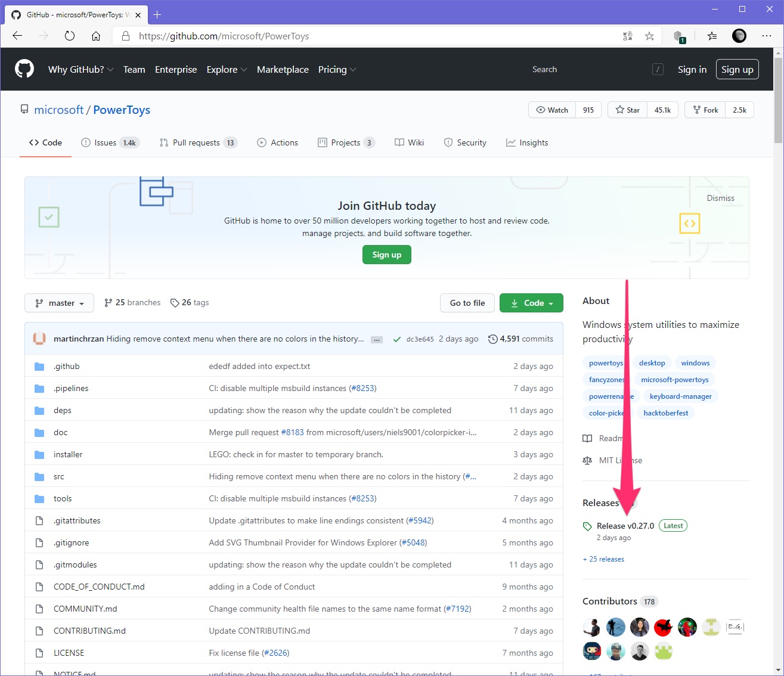Reload the page with refresh icon
784x676 pixels.
tap(70, 36)
